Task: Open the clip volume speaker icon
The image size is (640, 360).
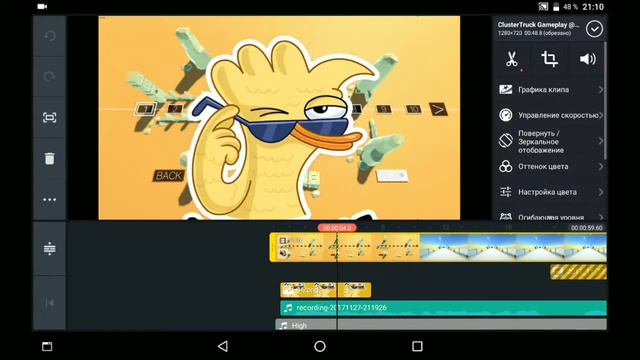Action: [x=587, y=59]
